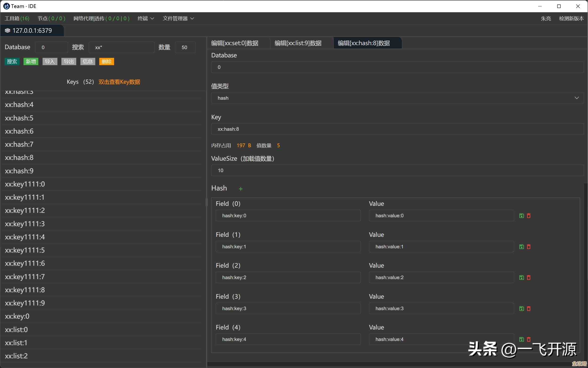Expand the 文件管理器 file manager menu

click(x=178, y=19)
